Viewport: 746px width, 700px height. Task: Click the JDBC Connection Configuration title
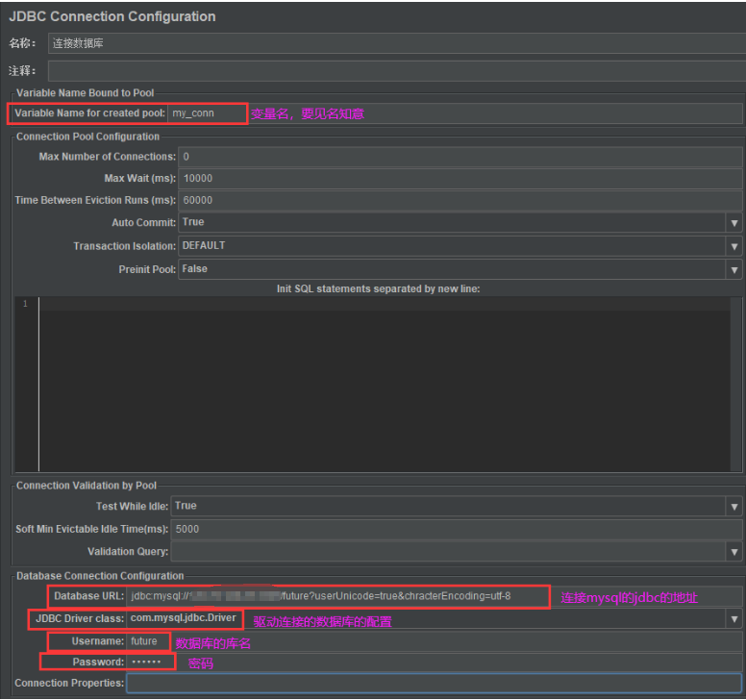click(x=112, y=16)
